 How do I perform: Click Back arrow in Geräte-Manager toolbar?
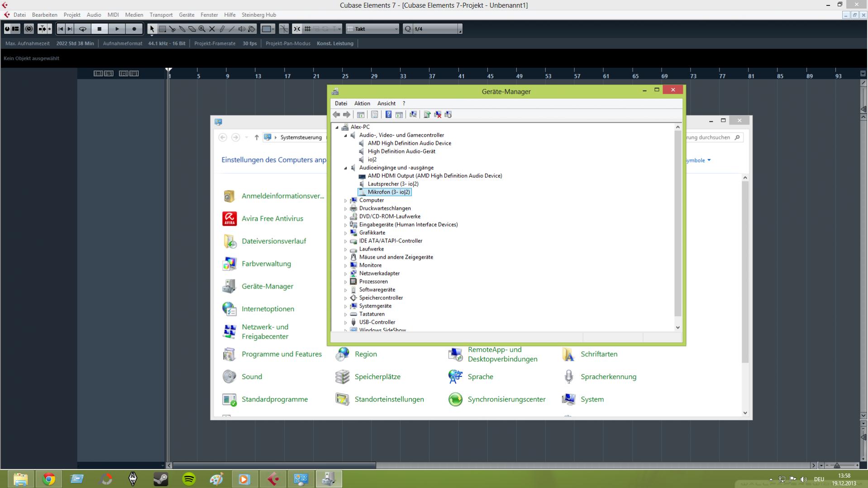click(x=336, y=114)
